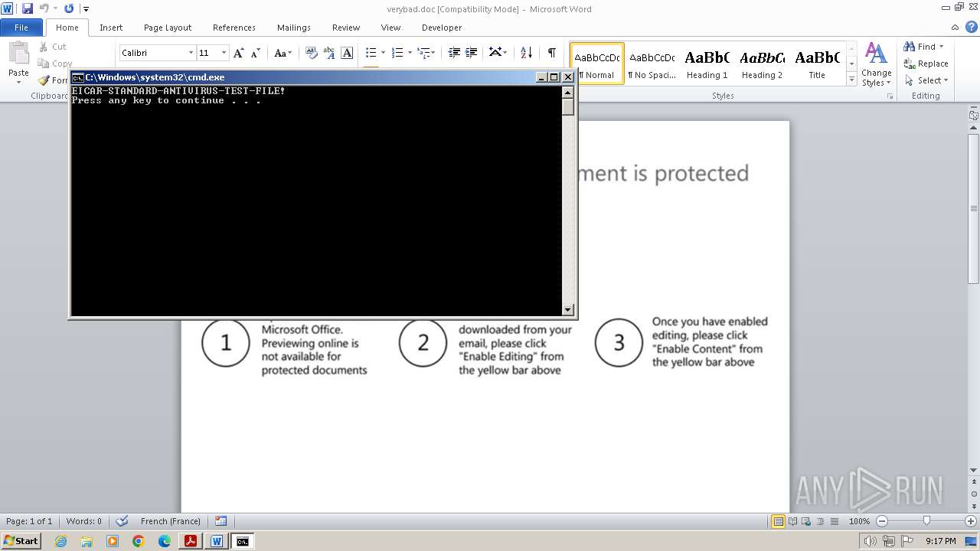This screenshot has height=551, width=980.
Task: Click the zoom slider handle
Action: click(x=926, y=521)
